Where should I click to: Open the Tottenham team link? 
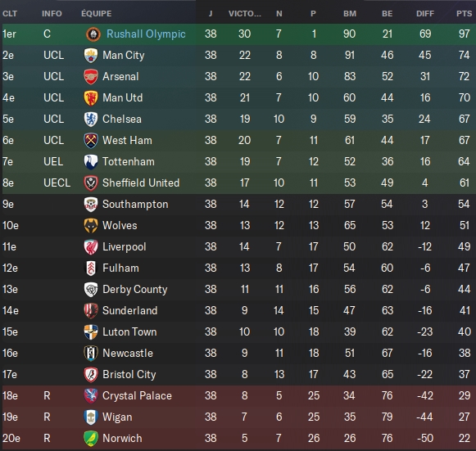coord(129,162)
